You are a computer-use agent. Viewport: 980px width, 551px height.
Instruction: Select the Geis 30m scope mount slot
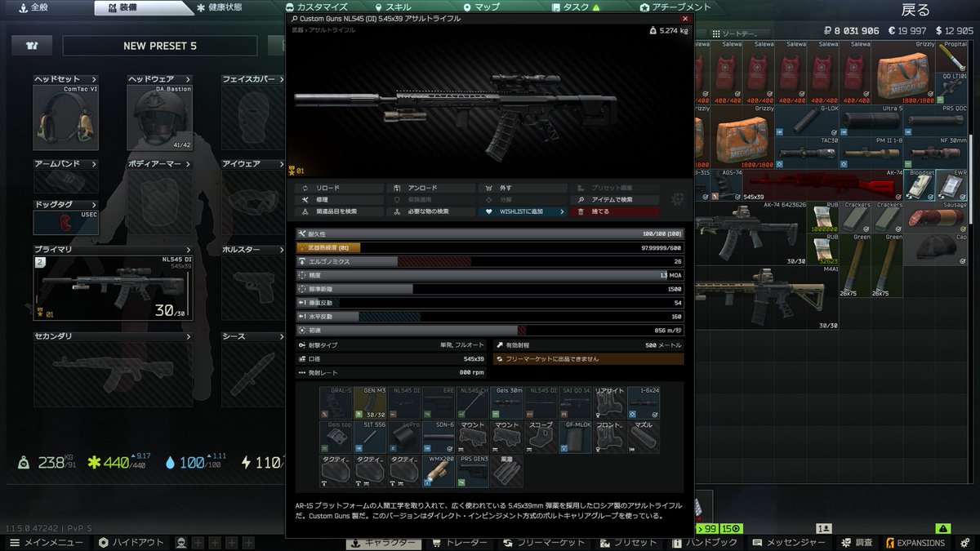point(506,403)
